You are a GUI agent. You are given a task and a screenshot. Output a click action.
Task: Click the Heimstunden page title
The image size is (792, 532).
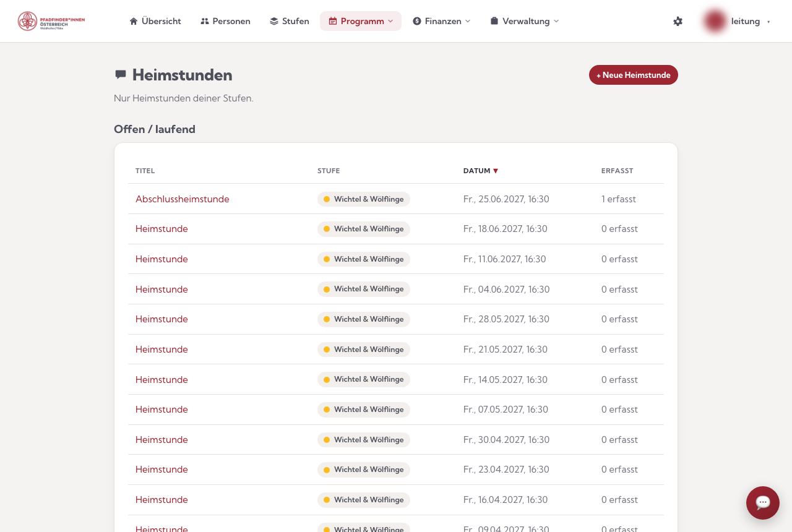pyautogui.click(x=183, y=75)
